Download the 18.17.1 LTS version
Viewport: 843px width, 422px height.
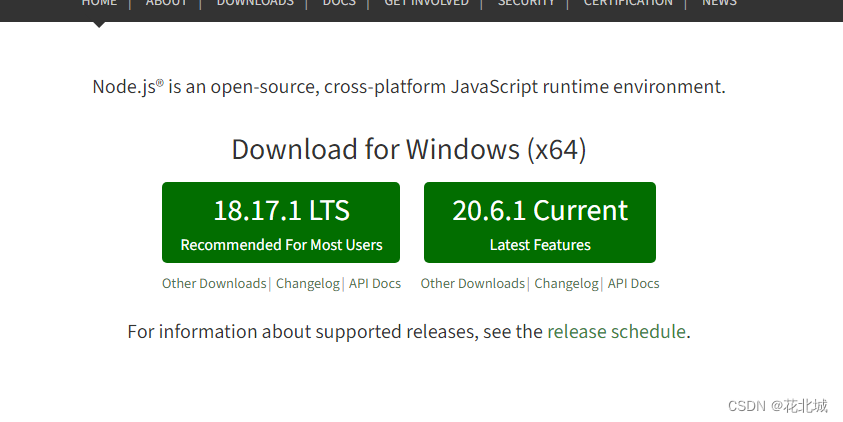tap(281, 223)
